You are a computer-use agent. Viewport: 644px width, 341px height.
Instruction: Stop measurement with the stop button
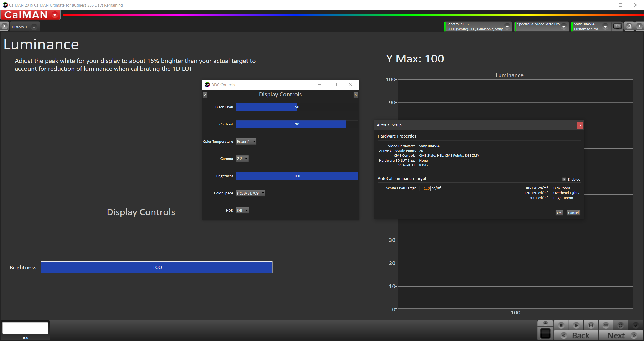tap(561, 325)
